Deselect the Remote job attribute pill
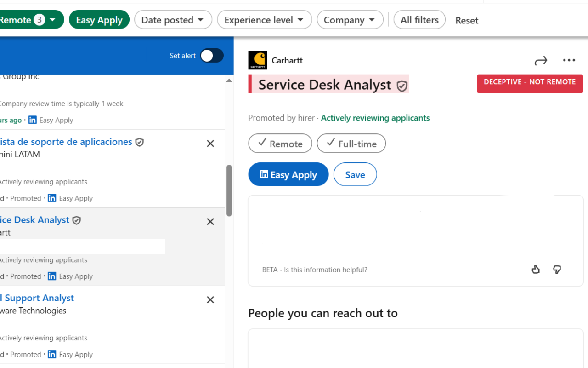This screenshot has width=588, height=368. pyautogui.click(x=280, y=143)
